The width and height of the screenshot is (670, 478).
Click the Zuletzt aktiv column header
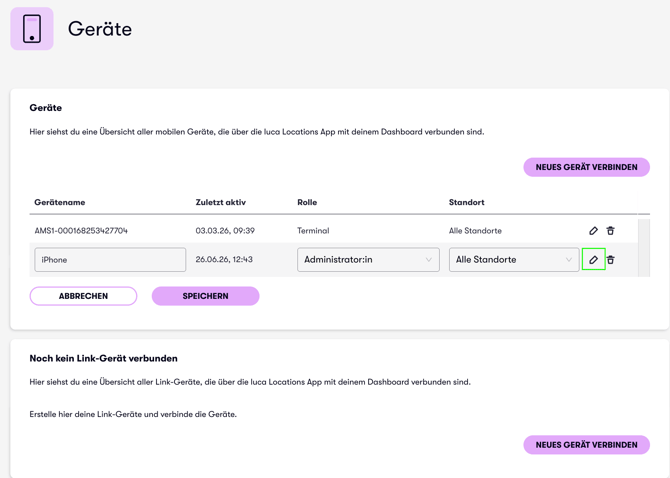220,202
